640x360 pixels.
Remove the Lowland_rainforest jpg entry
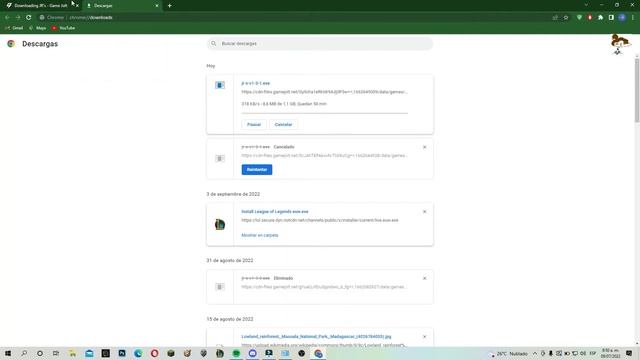(x=424, y=337)
